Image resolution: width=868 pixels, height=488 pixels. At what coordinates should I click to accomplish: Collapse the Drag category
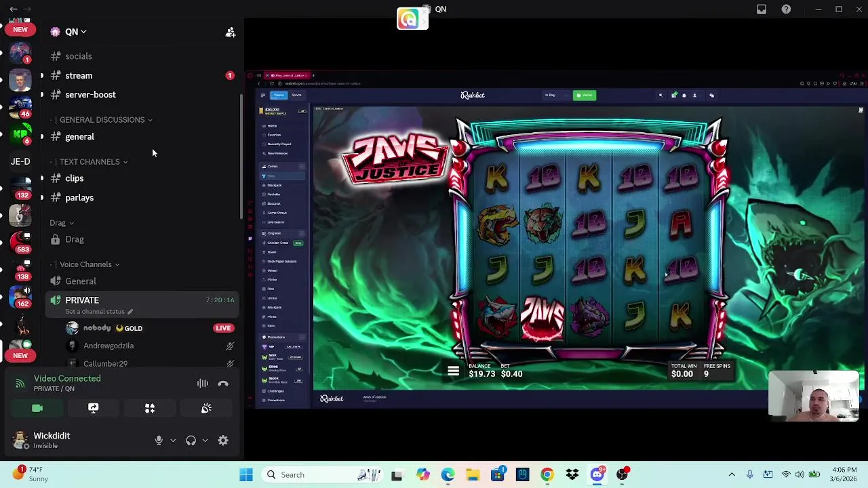(62, 223)
